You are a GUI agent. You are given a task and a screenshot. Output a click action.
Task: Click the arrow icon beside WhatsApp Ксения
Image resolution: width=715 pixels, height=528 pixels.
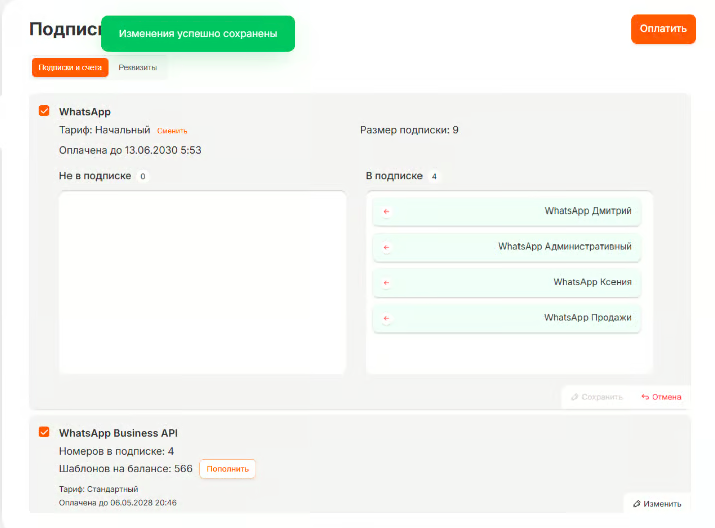click(x=386, y=283)
